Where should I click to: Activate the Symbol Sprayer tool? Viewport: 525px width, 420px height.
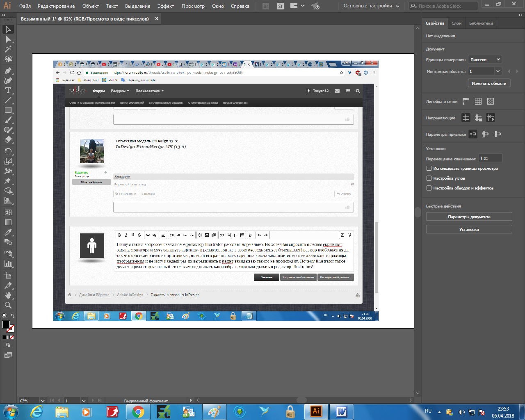(x=8, y=254)
